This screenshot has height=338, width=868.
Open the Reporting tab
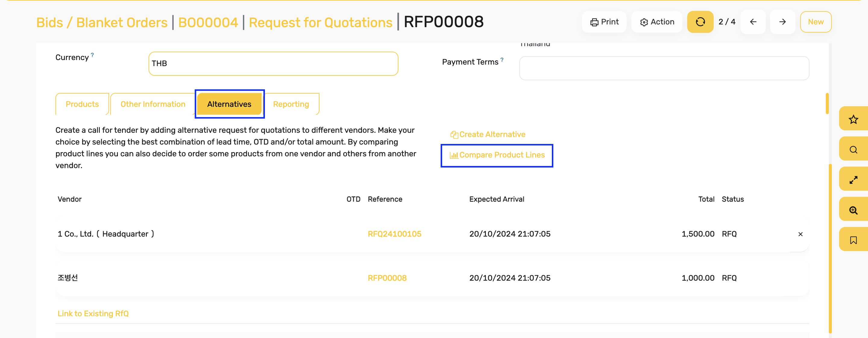[x=291, y=104]
